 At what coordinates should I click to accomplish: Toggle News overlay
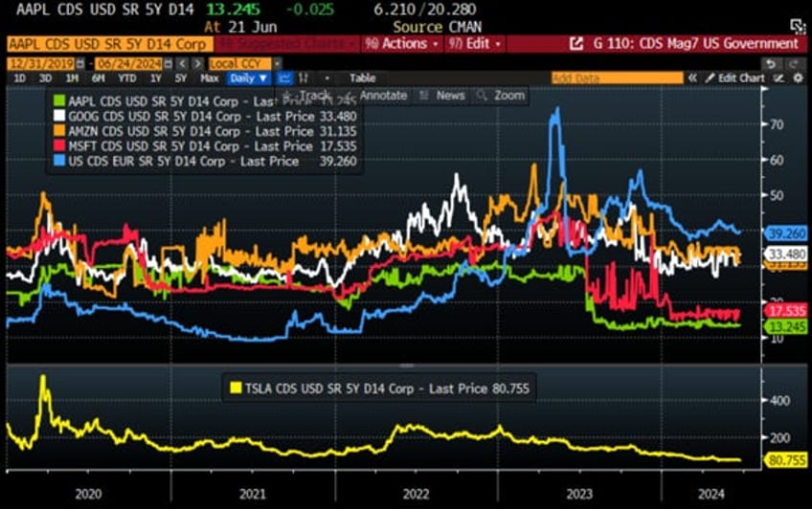[x=441, y=96]
